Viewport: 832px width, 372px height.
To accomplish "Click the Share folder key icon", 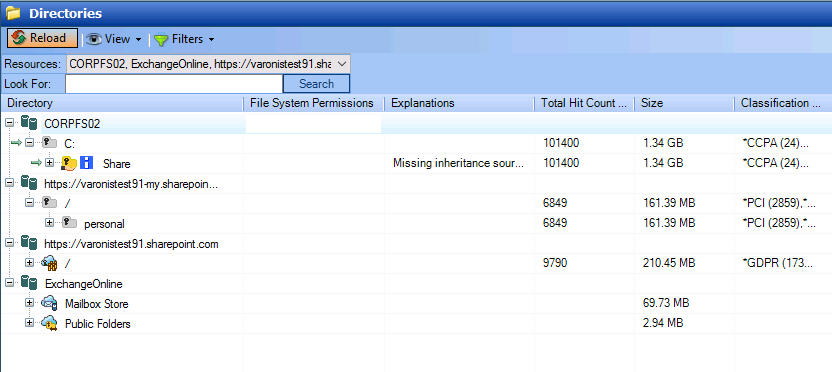I will click(69, 163).
